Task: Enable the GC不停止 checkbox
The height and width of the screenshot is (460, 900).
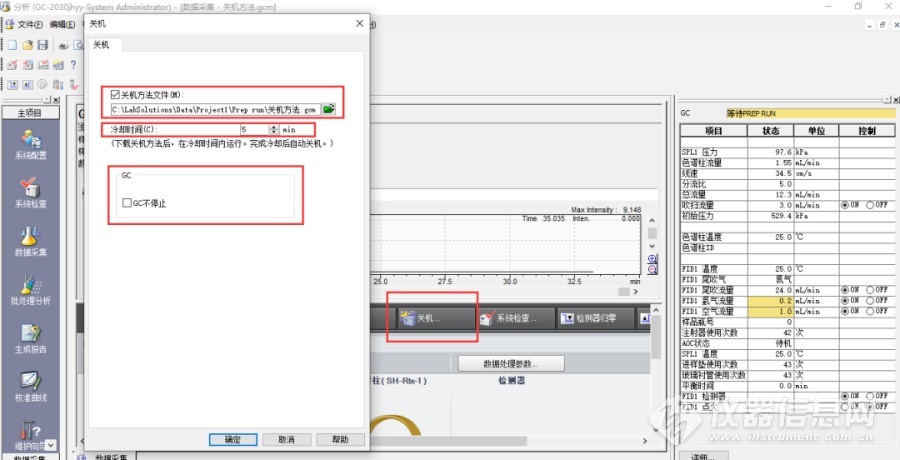Action: tap(127, 203)
